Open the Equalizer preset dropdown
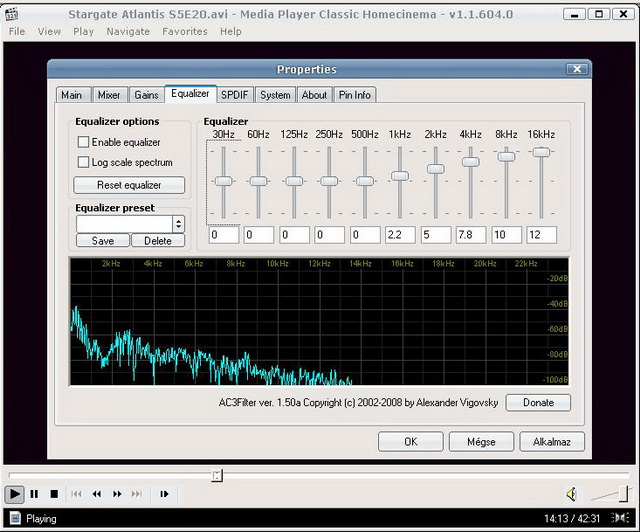This screenshot has width=640, height=532. click(x=178, y=224)
